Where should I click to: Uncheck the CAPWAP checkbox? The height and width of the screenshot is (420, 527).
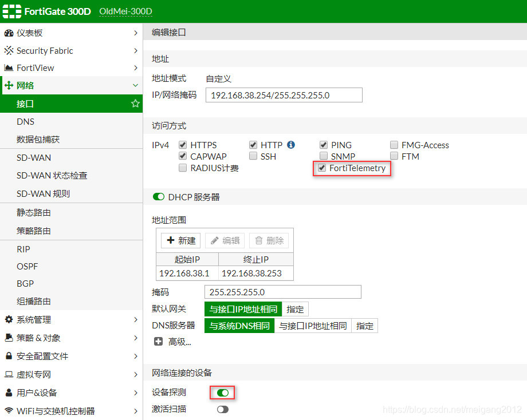pyautogui.click(x=183, y=156)
